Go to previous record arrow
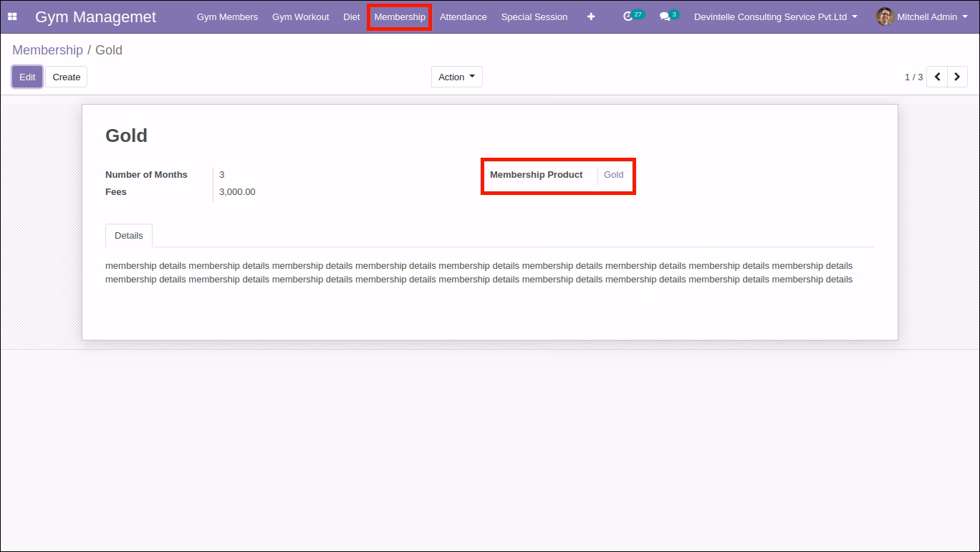This screenshot has width=980, height=552. tap(937, 77)
